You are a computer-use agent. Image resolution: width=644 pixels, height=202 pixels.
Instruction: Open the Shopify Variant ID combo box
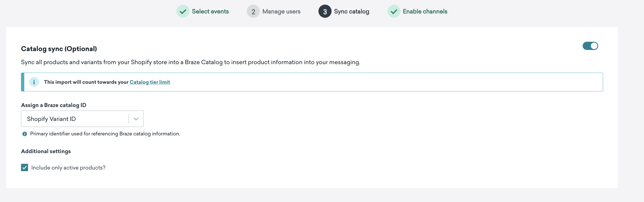(75, 119)
